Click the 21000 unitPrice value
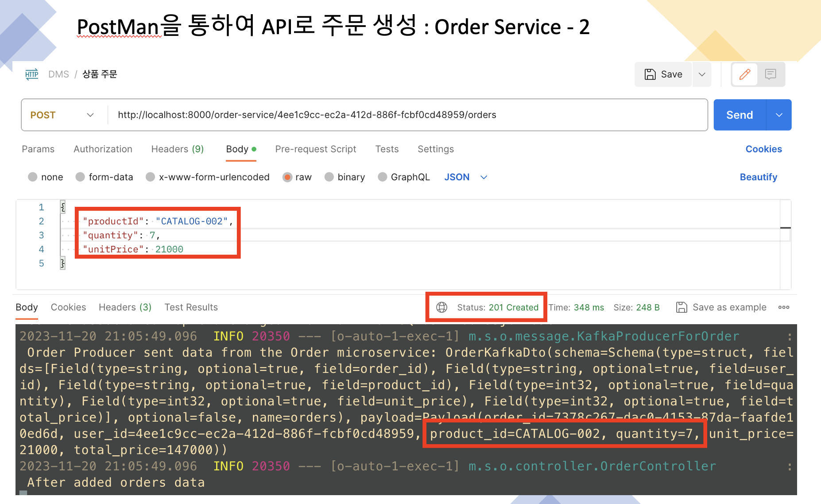821x504 pixels. point(169,249)
